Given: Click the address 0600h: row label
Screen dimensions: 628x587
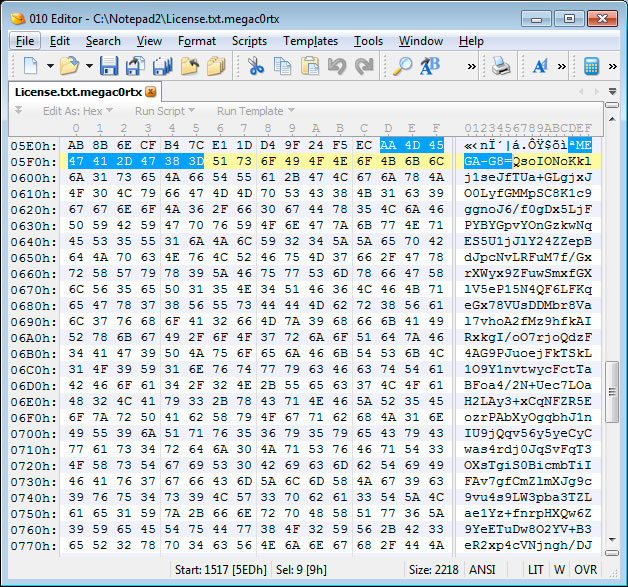Looking at the screenshot, I should [34, 178].
